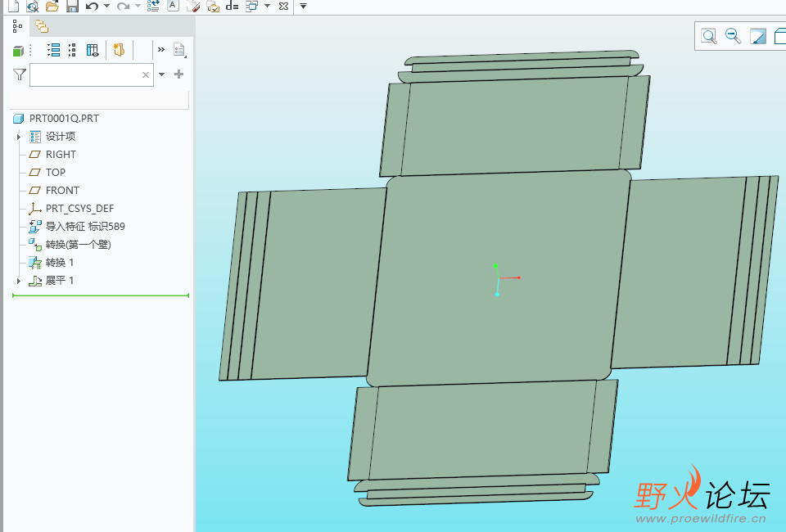The image size is (786, 532).
Task: Click the tree display options dotted icon
Action: pos(72,50)
